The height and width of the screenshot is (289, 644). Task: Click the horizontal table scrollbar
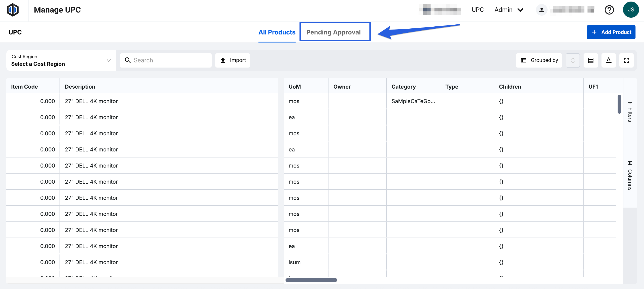point(311,280)
